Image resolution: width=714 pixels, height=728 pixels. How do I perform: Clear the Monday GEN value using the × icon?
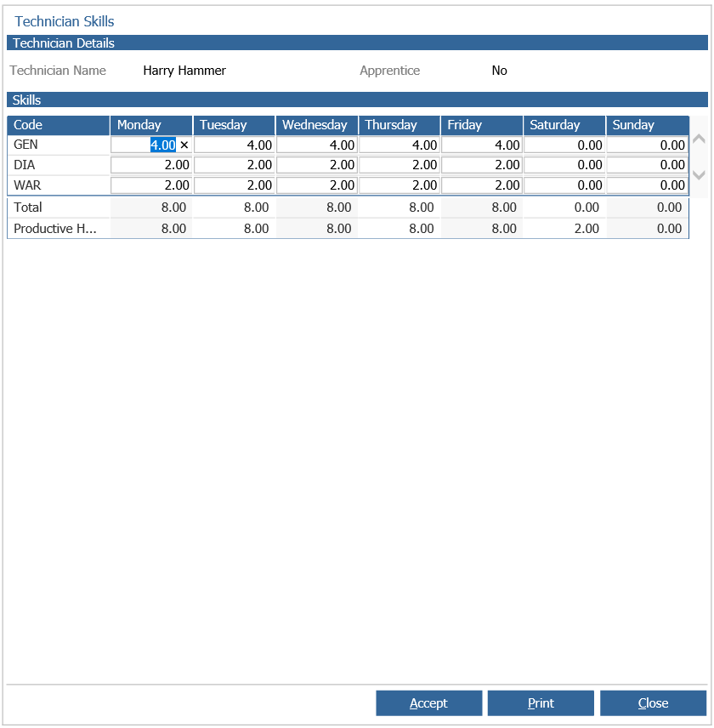184,145
